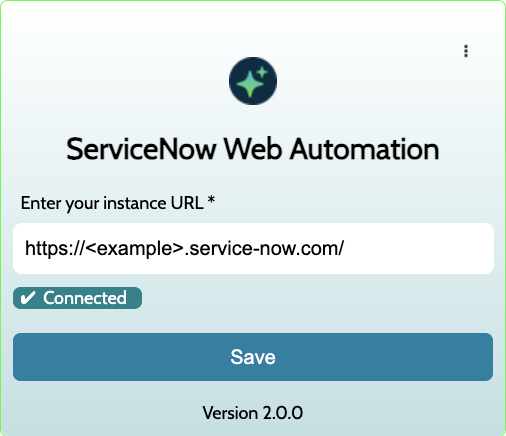Click the 'ServiceNow Web Automation' heading
The image size is (506, 436).
point(253,149)
